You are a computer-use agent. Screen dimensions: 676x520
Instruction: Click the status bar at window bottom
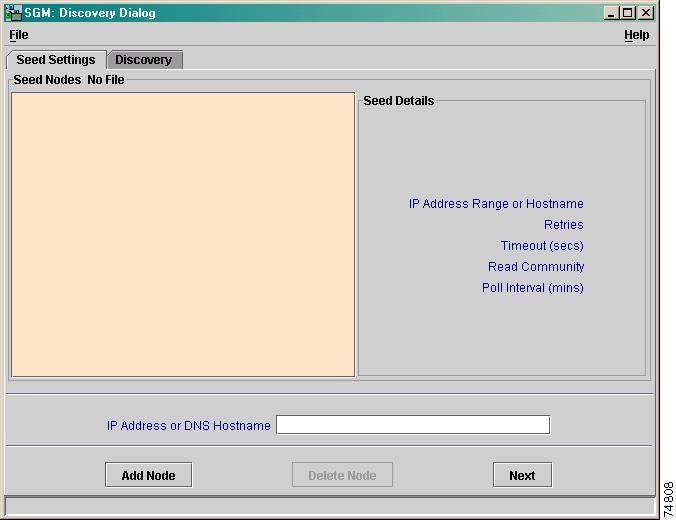point(330,506)
